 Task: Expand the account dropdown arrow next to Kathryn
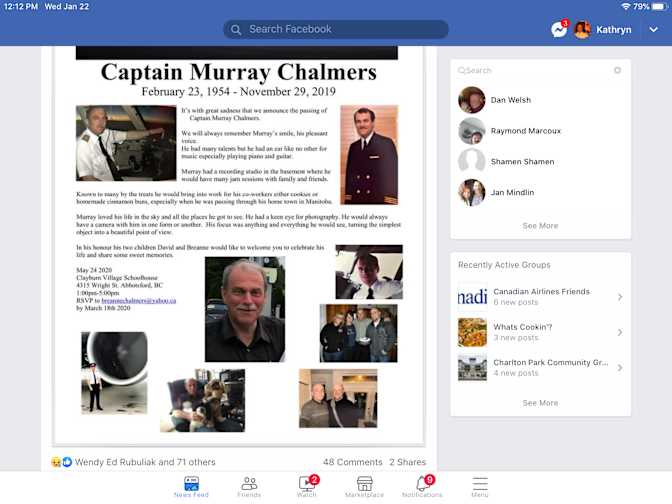[x=653, y=30]
